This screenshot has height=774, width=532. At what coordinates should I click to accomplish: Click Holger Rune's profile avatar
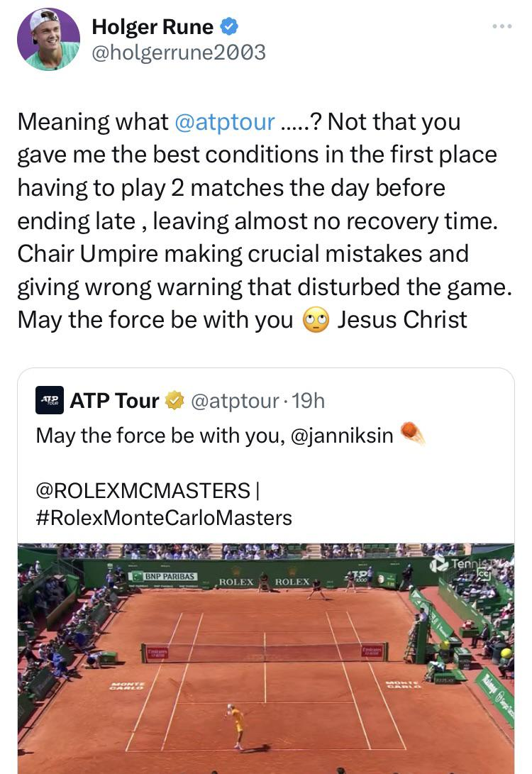click(48, 39)
